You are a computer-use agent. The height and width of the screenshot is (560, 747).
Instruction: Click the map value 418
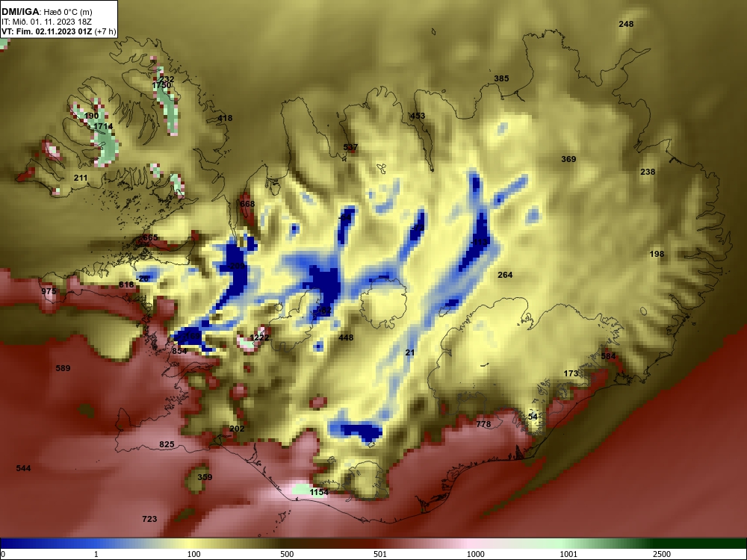tap(225, 118)
